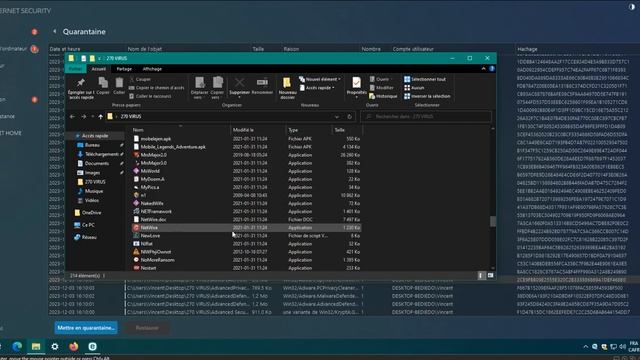Image resolution: width=640 pixels, height=360 pixels.
Task: Open the Fichier tab
Action: click(x=75, y=69)
